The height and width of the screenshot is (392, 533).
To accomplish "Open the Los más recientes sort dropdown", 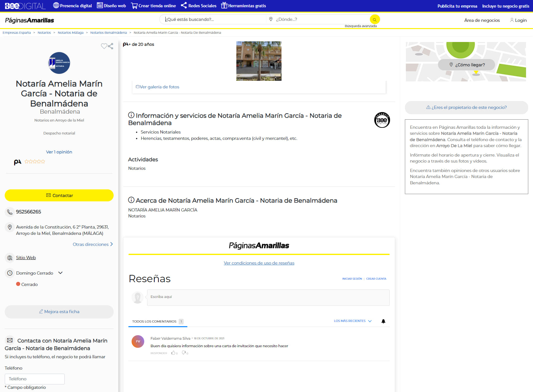I will pos(353,321).
